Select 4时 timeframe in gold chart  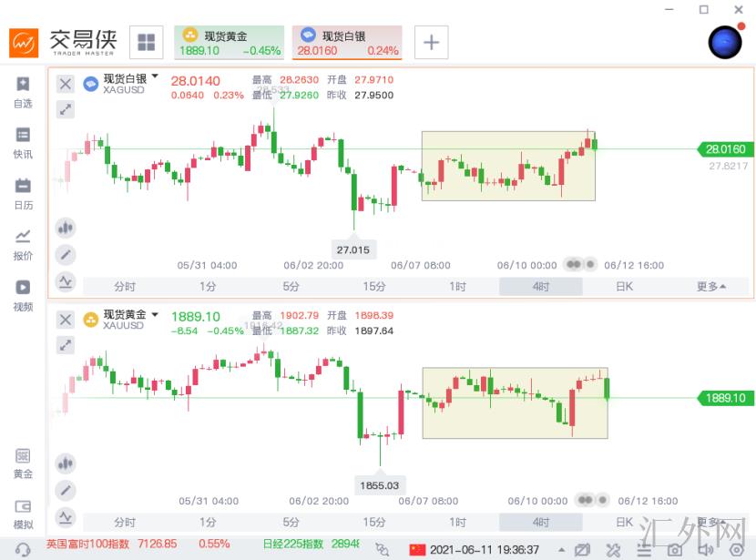click(x=540, y=523)
